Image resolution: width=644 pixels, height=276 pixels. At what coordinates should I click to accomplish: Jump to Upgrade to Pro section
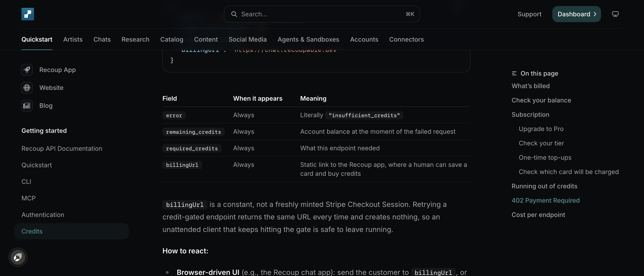click(541, 129)
